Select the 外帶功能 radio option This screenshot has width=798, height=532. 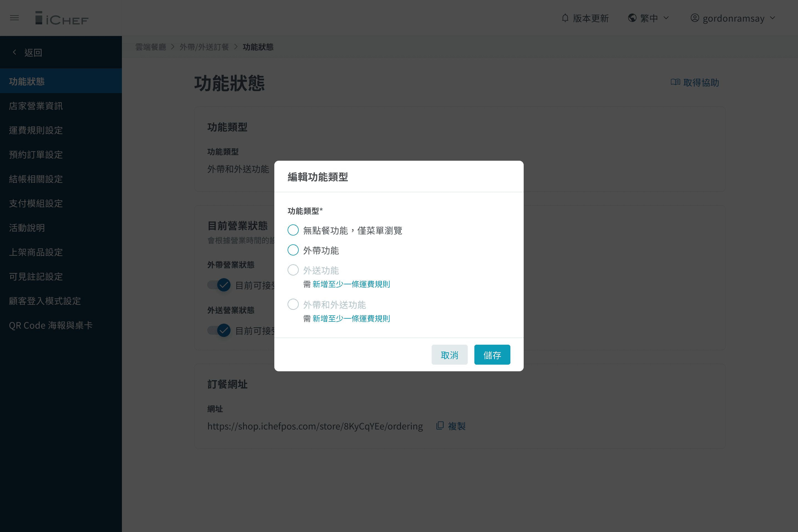point(293,250)
